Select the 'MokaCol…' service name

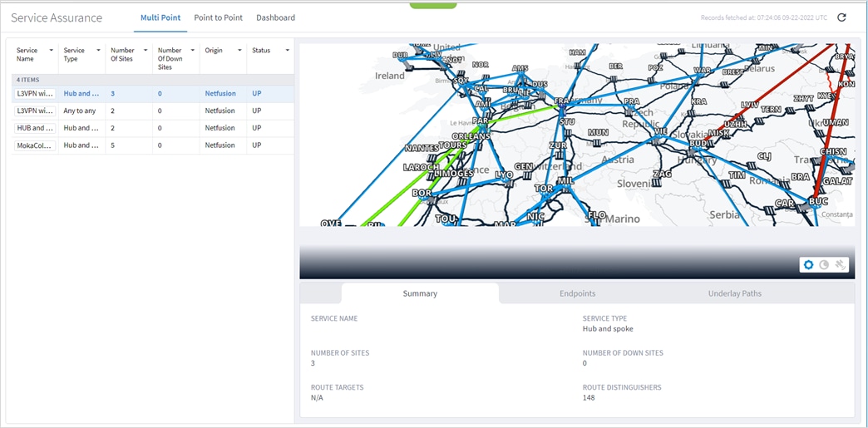35,145
